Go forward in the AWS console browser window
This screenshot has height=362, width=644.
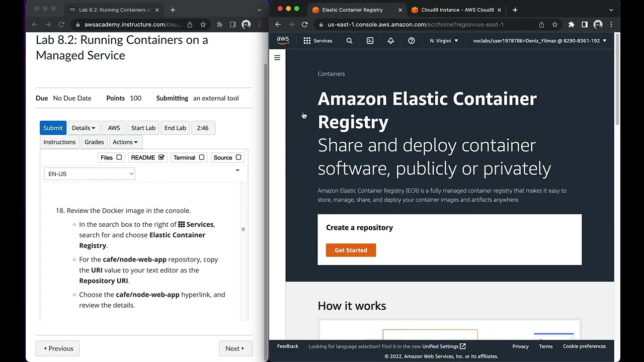(x=291, y=24)
